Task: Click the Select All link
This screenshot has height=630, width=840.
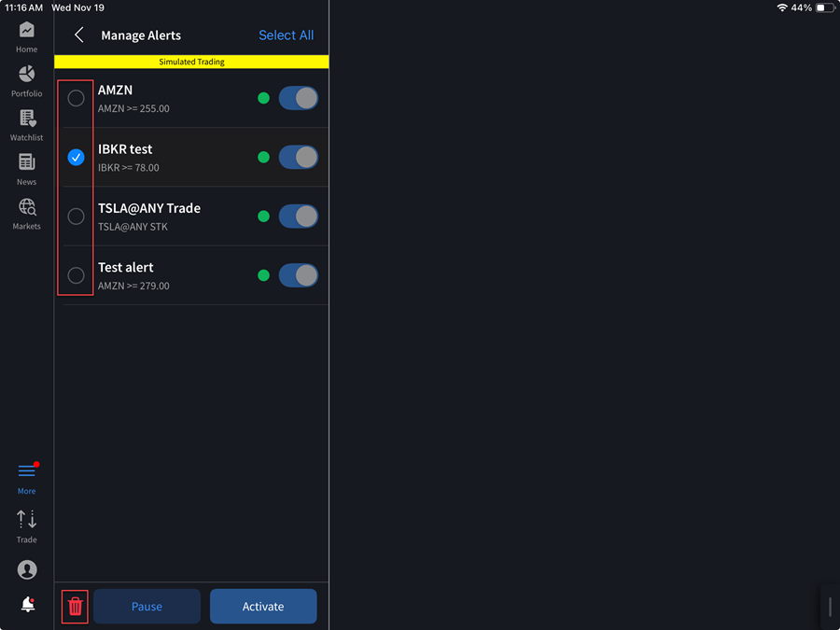Action: 286,35
